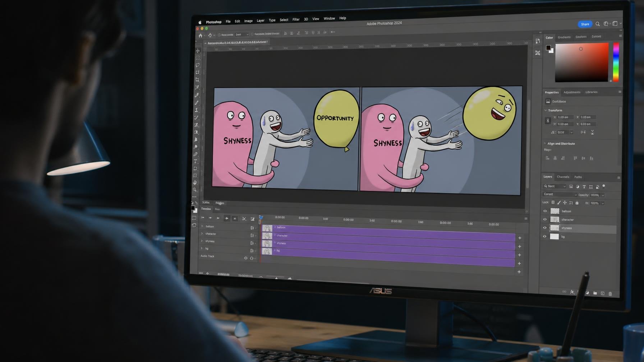
Task: Toggle visibility of the bg layer
Action: (x=545, y=236)
